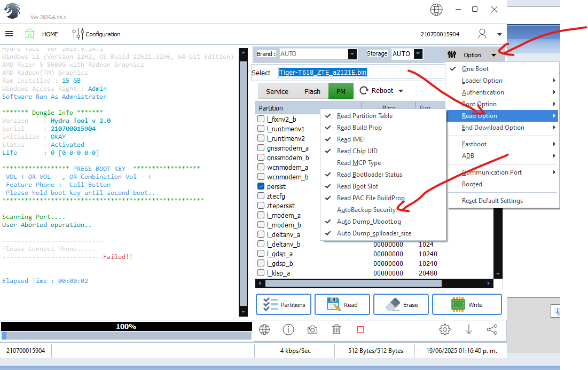Click the hamburger menu icon
Viewport: 588px width, 370px height.
(9, 34)
